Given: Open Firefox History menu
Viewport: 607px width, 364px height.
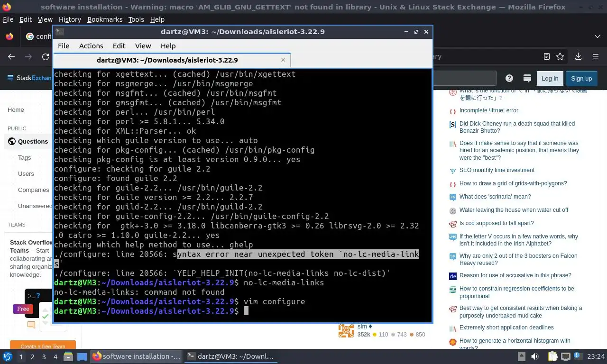Looking at the screenshot, I should click(70, 19).
